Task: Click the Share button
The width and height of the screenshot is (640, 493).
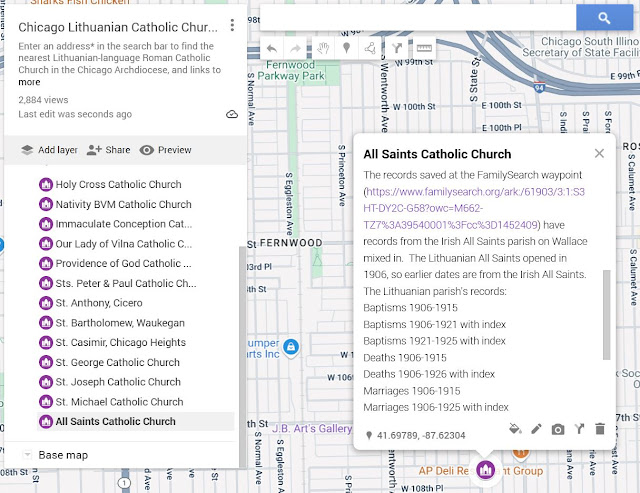Action: [109, 150]
